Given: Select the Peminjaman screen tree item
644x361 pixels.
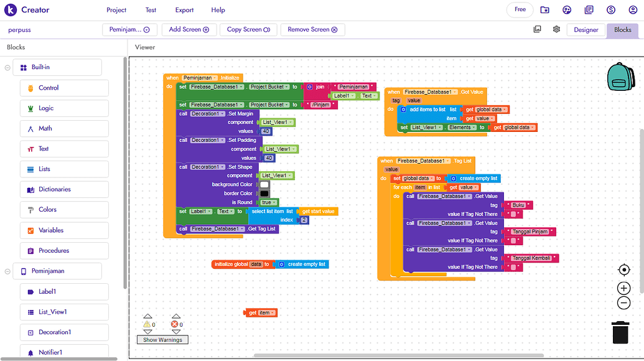Looking at the screenshot, I should tap(57, 271).
